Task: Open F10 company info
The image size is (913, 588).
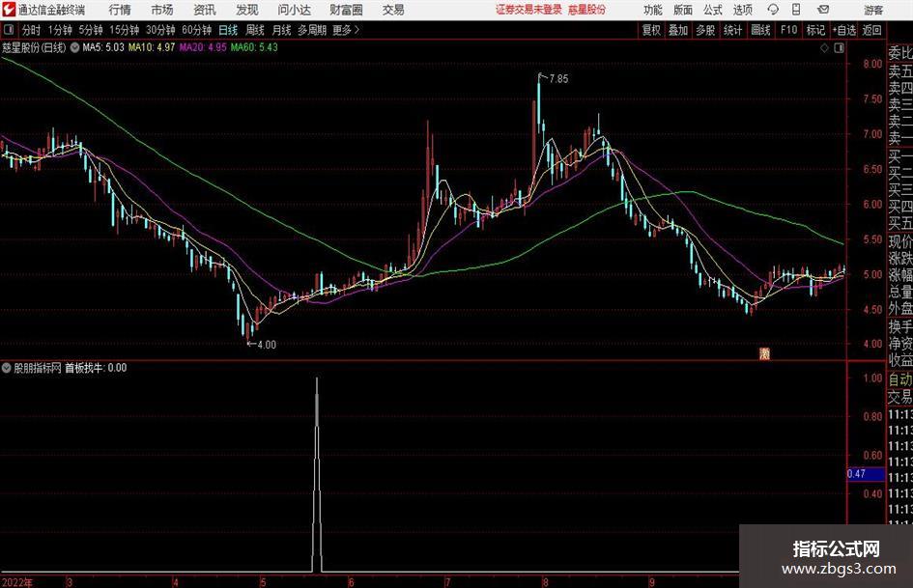Action: pos(789,30)
